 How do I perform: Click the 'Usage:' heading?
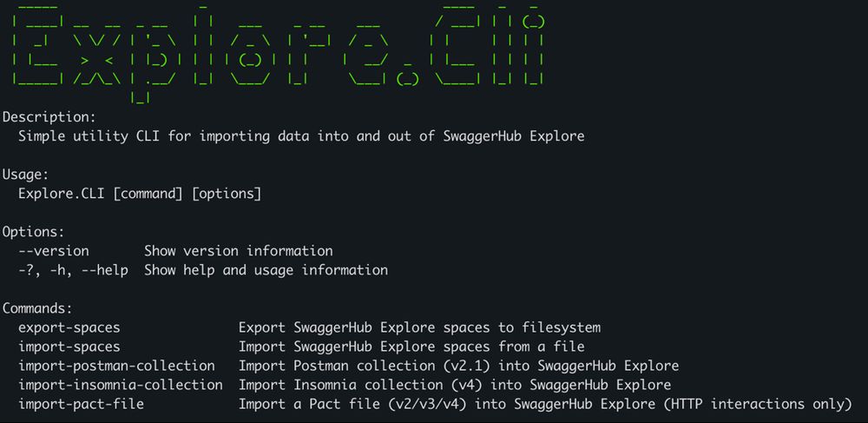click(25, 175)
